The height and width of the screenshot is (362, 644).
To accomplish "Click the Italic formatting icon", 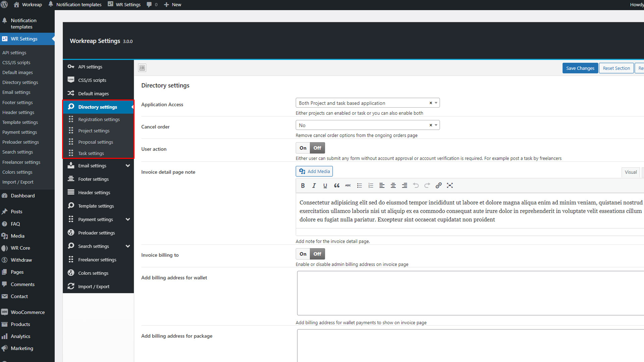I will click(314, 185).
